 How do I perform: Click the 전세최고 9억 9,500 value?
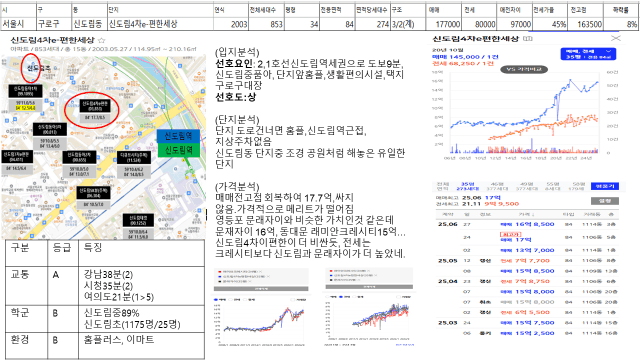[x=502, y=204]
